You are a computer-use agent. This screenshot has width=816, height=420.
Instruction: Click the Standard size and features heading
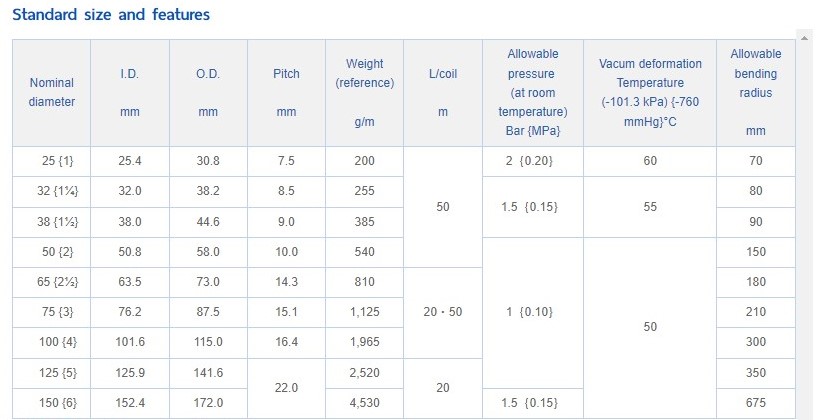(111, 15)
